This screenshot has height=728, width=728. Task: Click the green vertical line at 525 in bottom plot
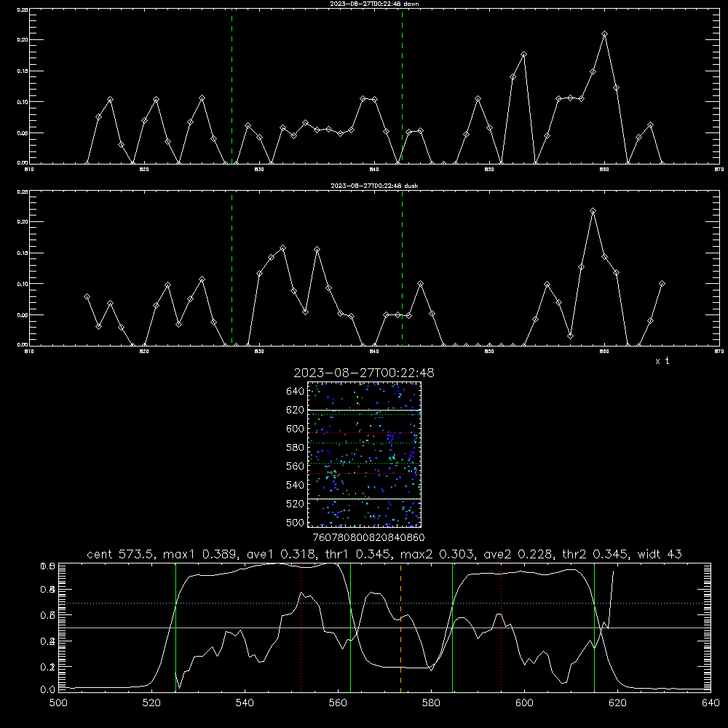pos(175,628)
